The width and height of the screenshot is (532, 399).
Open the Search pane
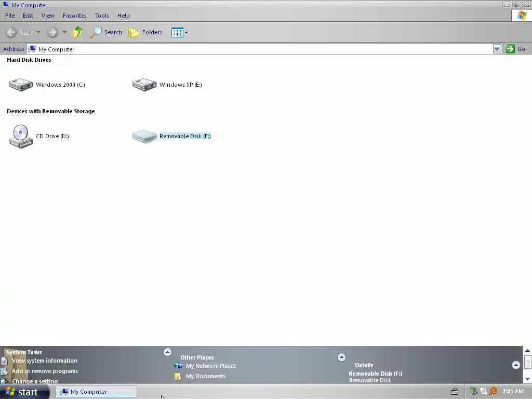[x=106, y=32]
